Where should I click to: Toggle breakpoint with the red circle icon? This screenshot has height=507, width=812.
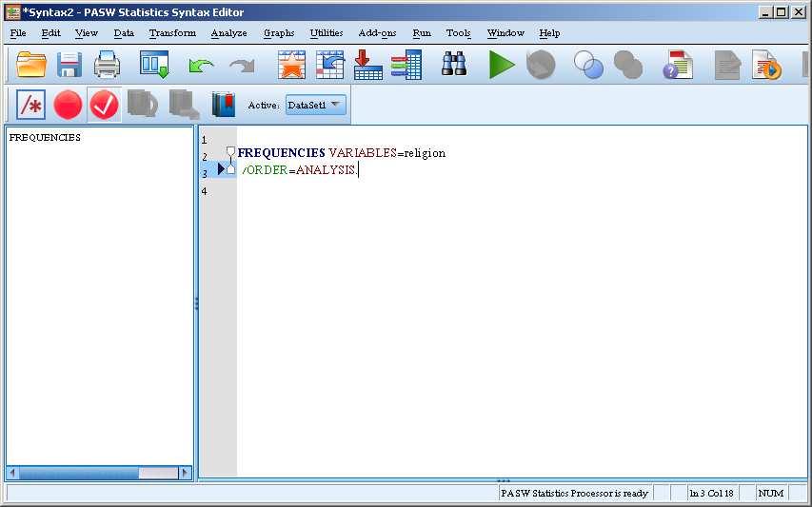click(x=68, y=105)
